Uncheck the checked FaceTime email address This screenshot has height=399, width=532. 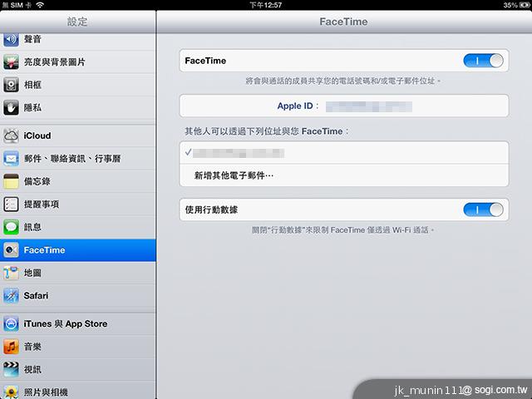tap(344, 153)
